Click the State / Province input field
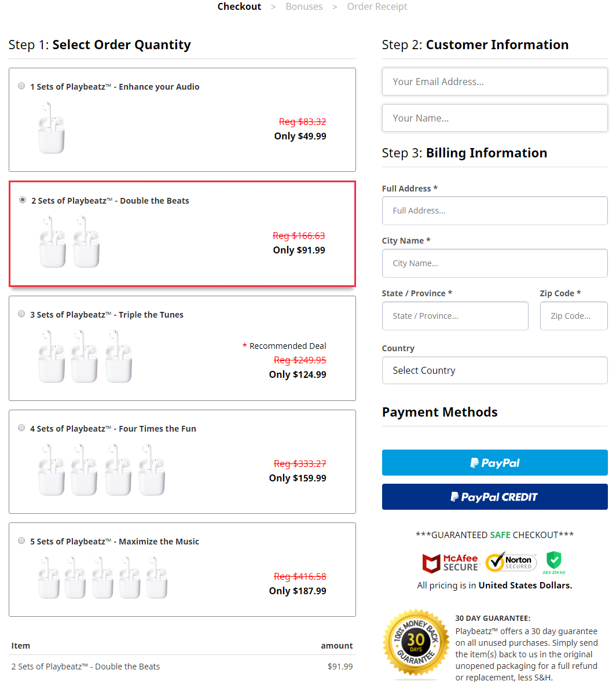Image resolution: width=616 pixels, height=692 pixels. [x=455, y=316]
